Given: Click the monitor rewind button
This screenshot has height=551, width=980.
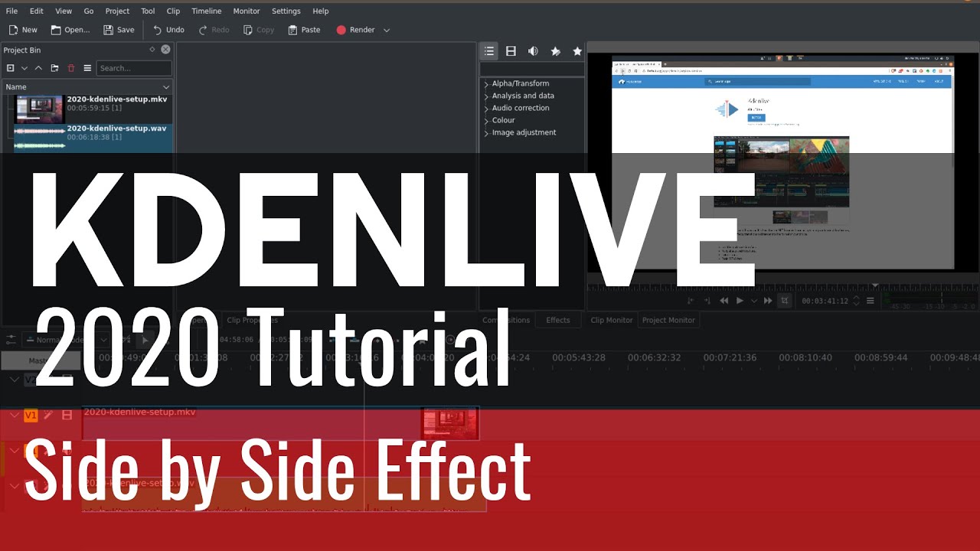Looking at the screenshot, I should [x=724, y=301].
